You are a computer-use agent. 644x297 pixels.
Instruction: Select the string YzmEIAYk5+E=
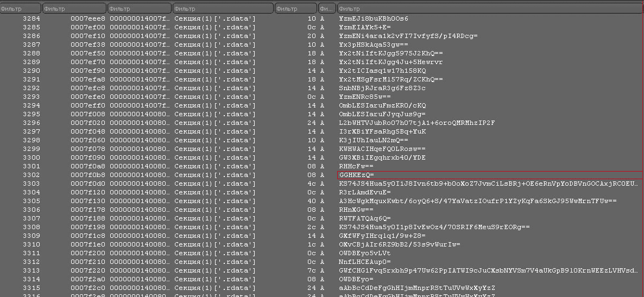[365, 27]
